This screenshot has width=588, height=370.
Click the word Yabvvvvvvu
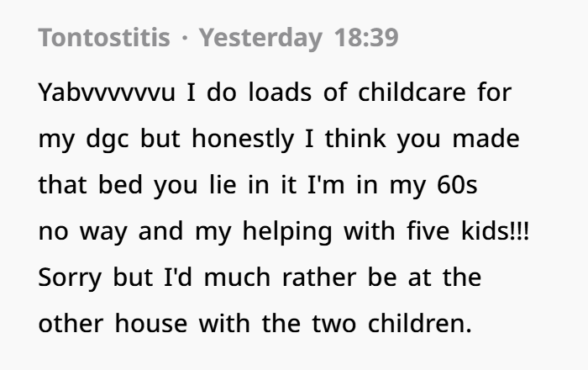[107, 92]
